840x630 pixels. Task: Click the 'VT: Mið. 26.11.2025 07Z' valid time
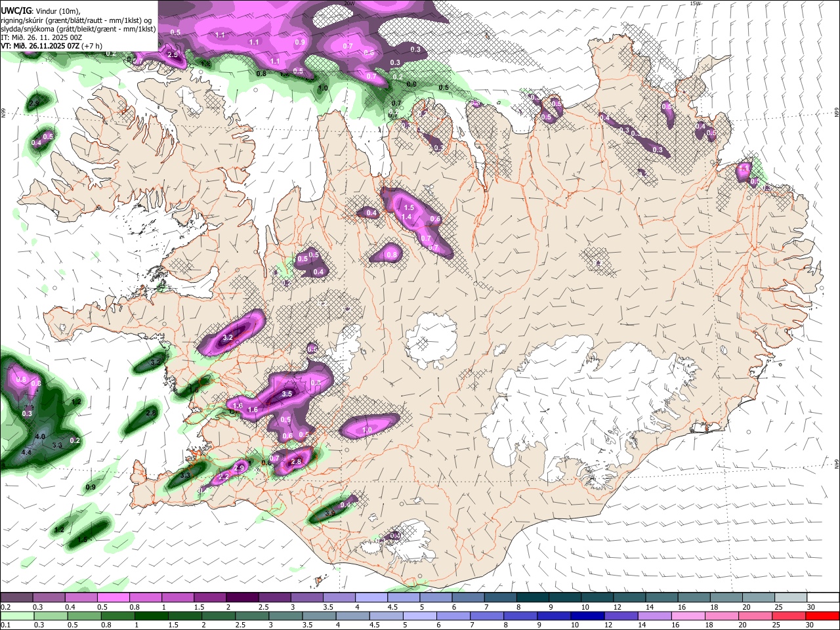[40, 46]
